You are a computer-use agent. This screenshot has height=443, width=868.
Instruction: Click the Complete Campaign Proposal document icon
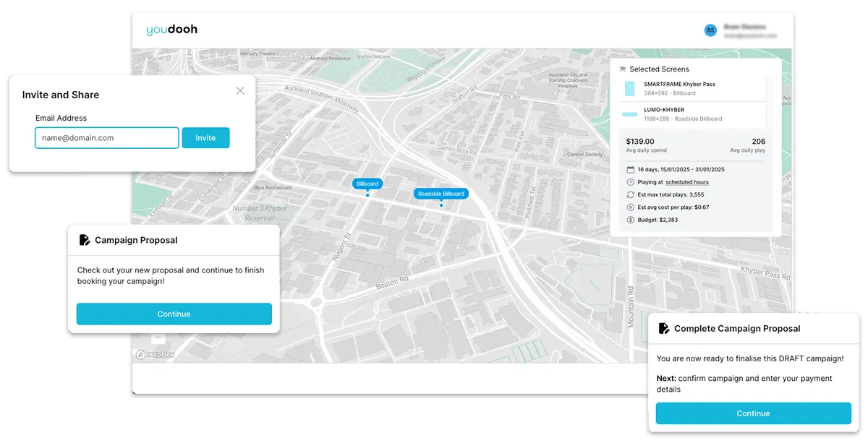coord(664,328)
